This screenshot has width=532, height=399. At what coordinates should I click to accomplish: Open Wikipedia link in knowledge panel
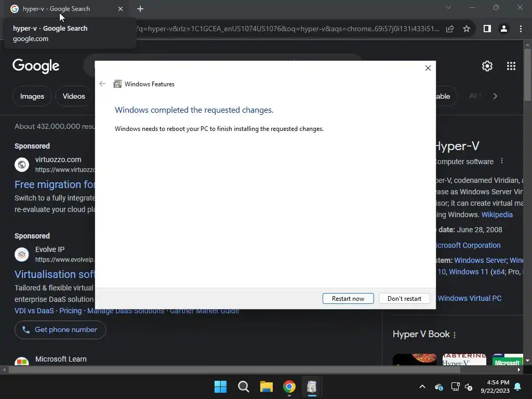[497, 215]
